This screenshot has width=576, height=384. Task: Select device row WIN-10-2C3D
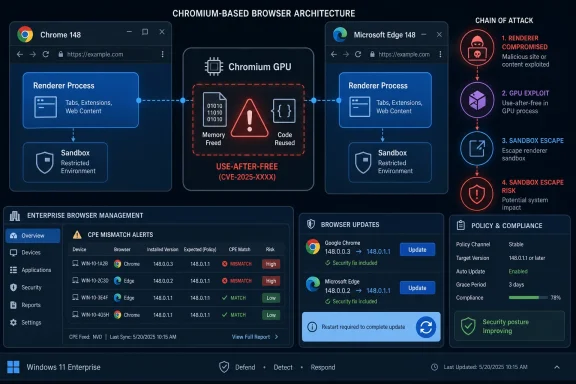(x=176, y=281)
